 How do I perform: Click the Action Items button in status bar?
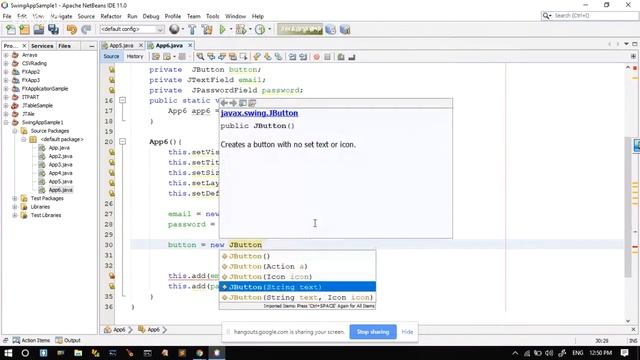pyautogui.click(x=31, y=340)
